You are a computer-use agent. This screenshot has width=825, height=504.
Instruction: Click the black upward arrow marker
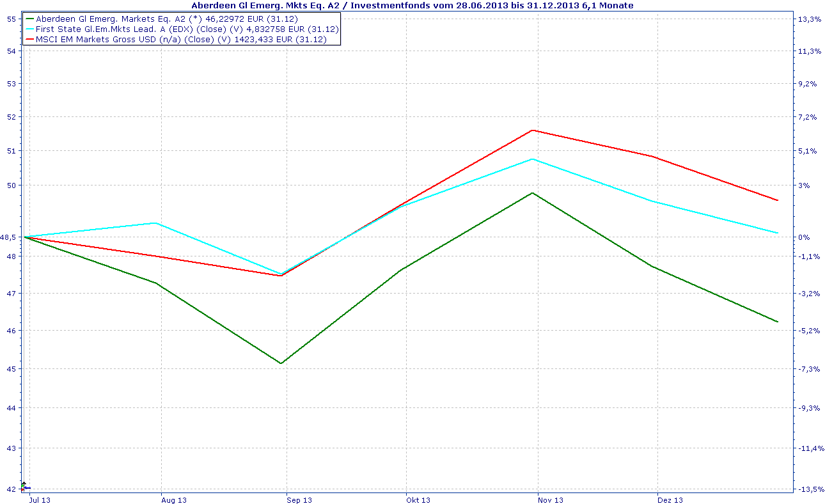click(24, 487)
